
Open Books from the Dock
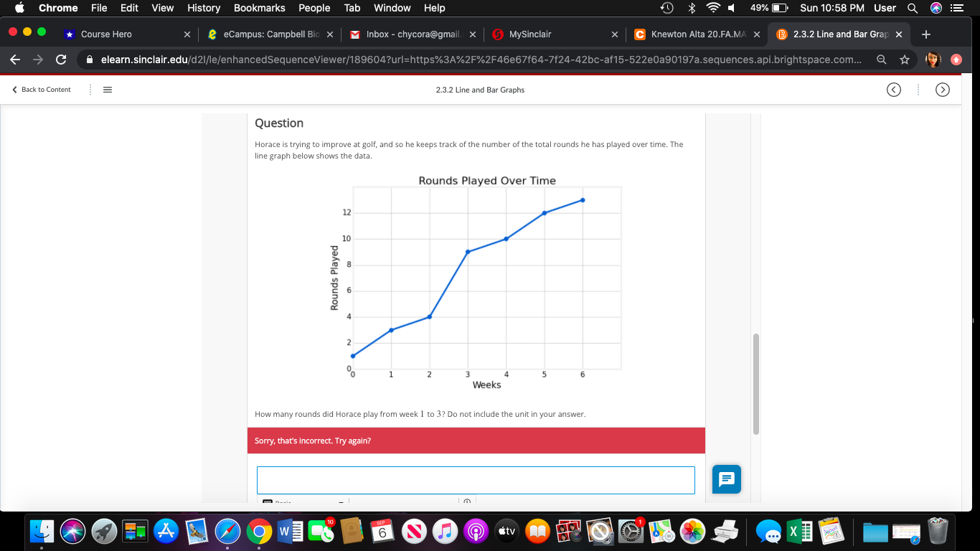tap(537, 531)
